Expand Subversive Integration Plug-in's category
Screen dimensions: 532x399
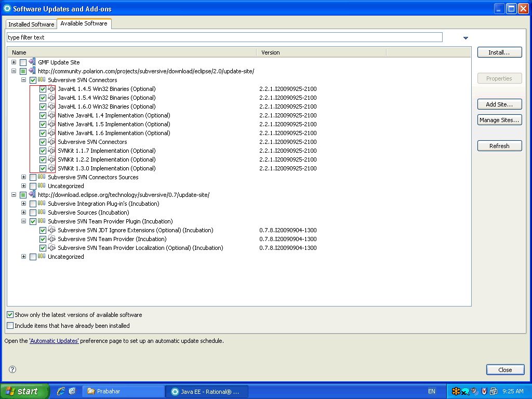pos(23,203)
